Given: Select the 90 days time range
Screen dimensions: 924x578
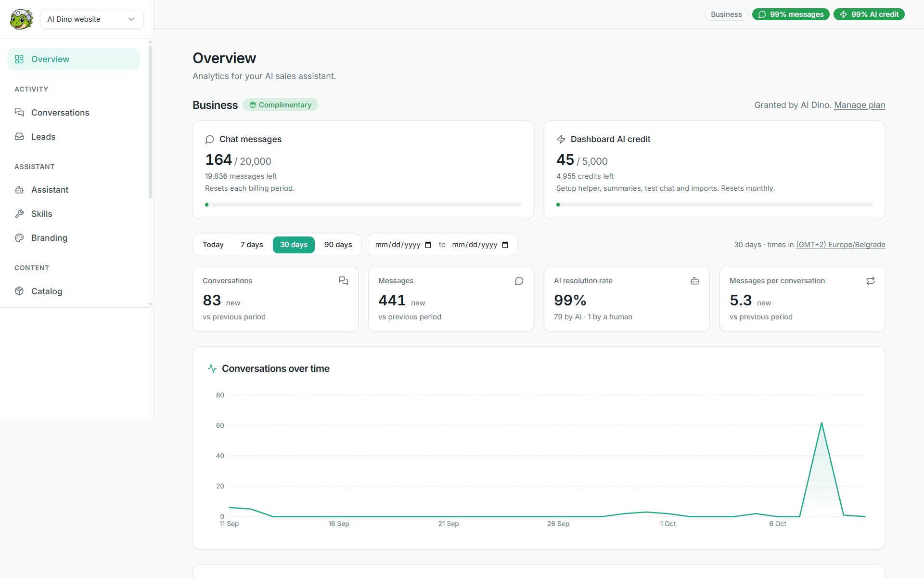Looking at the screenshot, I should pos(338,245).
